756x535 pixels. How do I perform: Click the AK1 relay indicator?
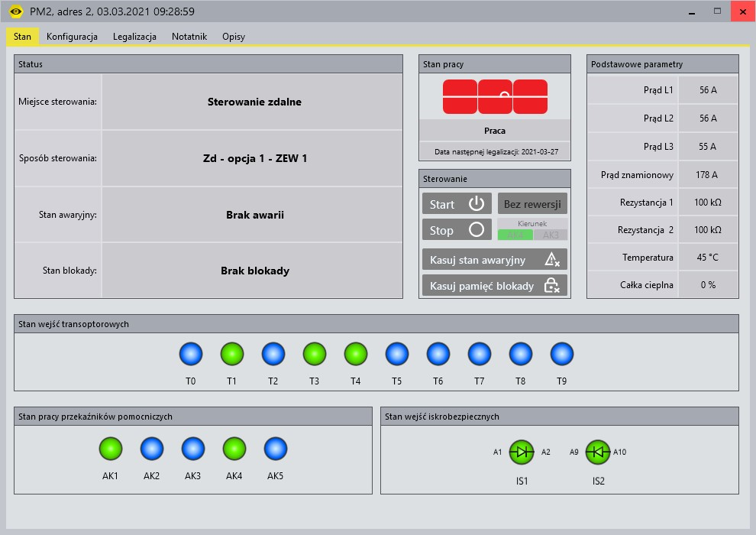pos(111,449)
